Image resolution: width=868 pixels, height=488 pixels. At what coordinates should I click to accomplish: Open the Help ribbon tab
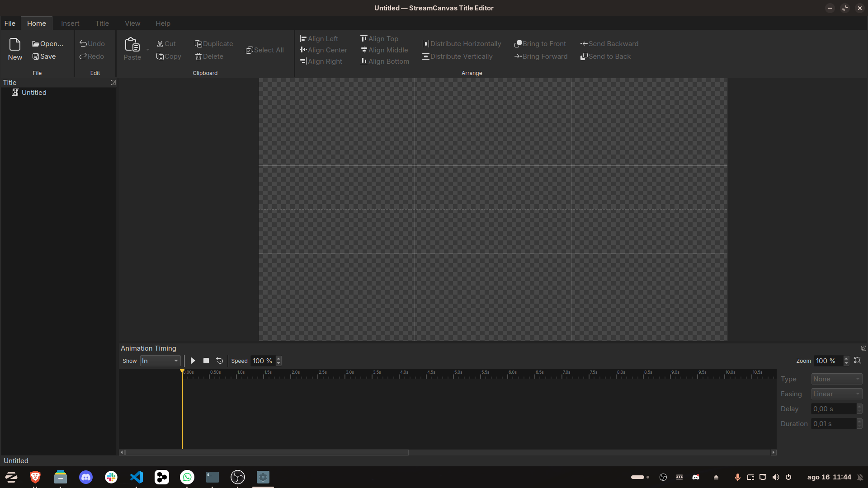point(163,23)
